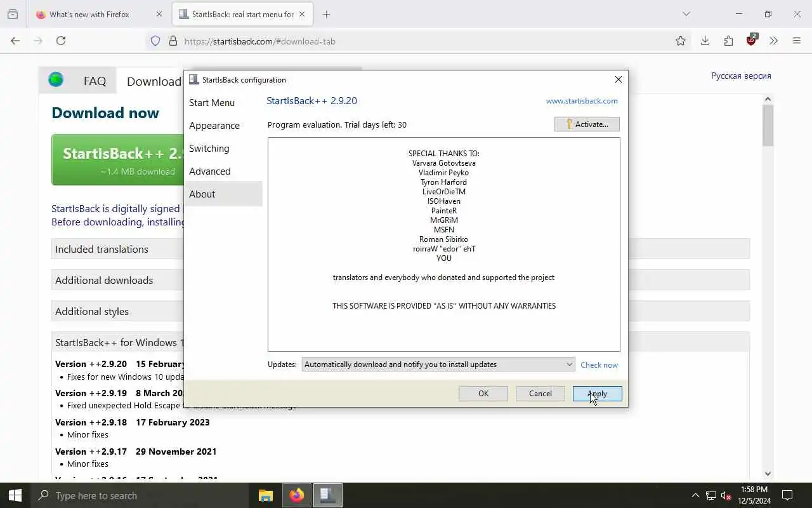Open Start Menu settings page
The height and width of the screenshot is (508, 812).
pyautogui.click(x=223, y=102)
